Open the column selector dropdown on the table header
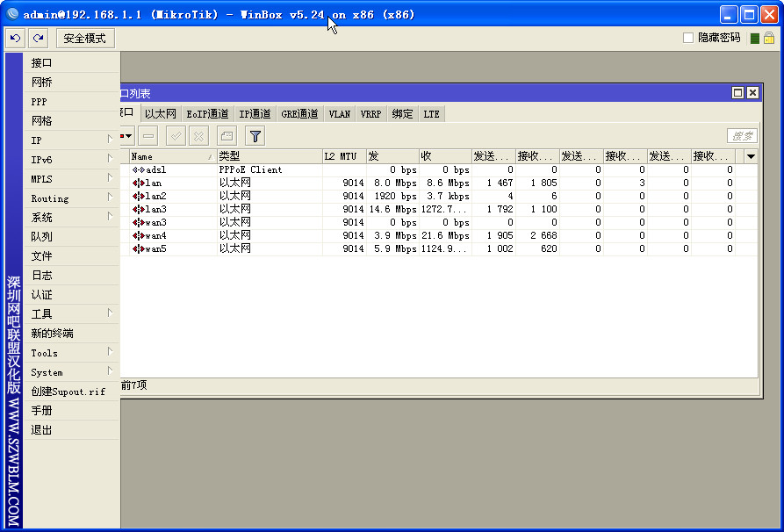The width and height of the screenshot is (784, 532). [751, 155]
